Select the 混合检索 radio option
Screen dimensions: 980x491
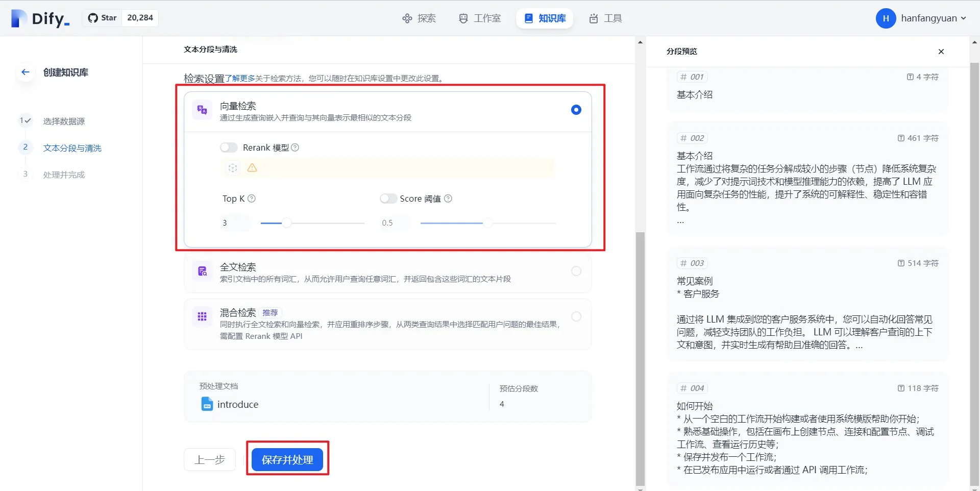(x=576, y=316)
